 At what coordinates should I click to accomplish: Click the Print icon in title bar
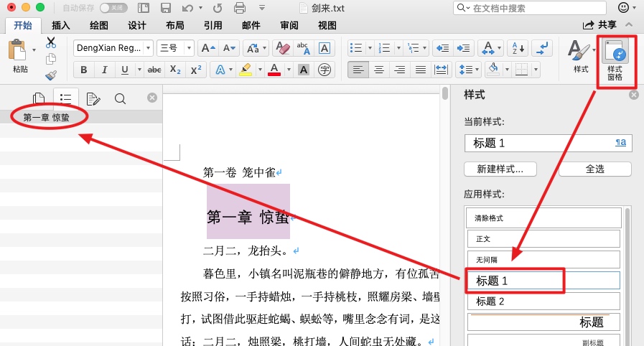pyautogui.click(x=240, y=8)
